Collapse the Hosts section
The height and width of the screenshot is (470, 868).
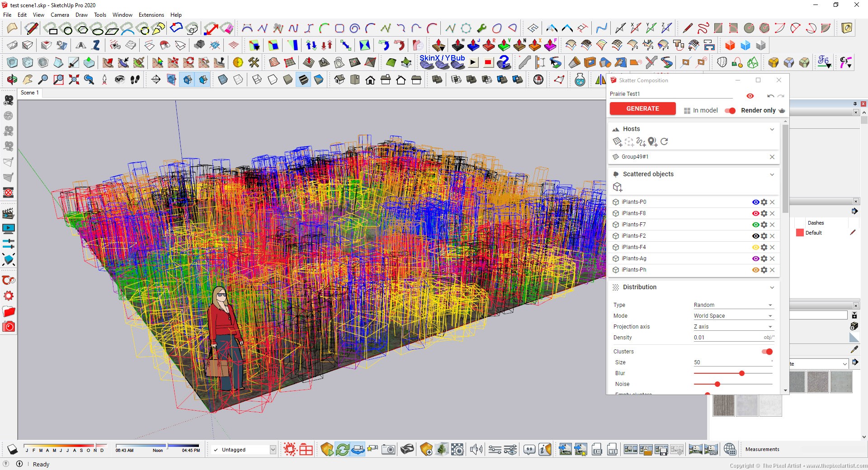[x=772, y=129]
